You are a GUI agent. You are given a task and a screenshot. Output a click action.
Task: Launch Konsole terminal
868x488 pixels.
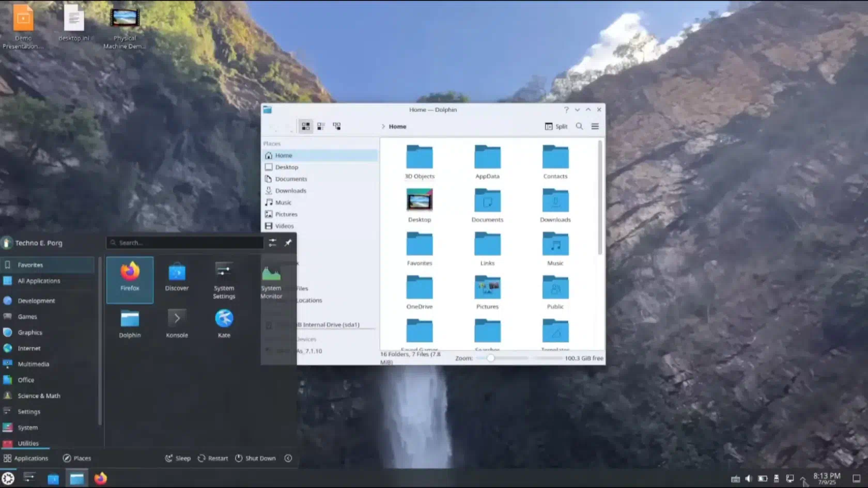point(177,324)
